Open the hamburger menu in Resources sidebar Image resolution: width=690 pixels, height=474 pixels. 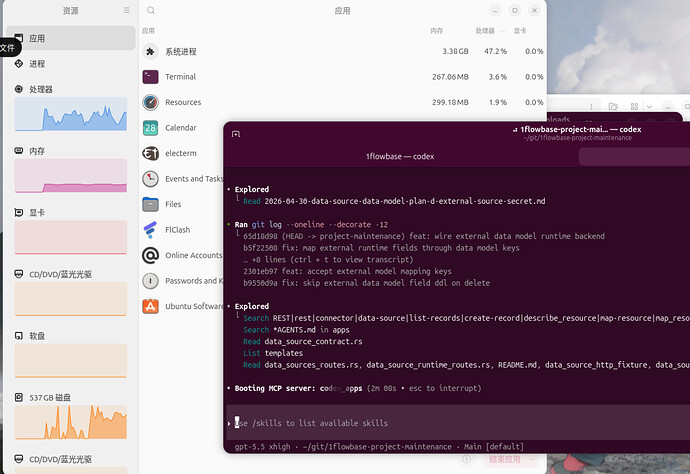point(127,10)
